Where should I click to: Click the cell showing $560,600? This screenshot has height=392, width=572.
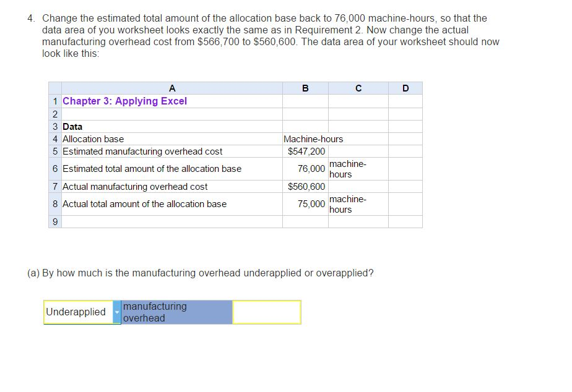(305, 186)
